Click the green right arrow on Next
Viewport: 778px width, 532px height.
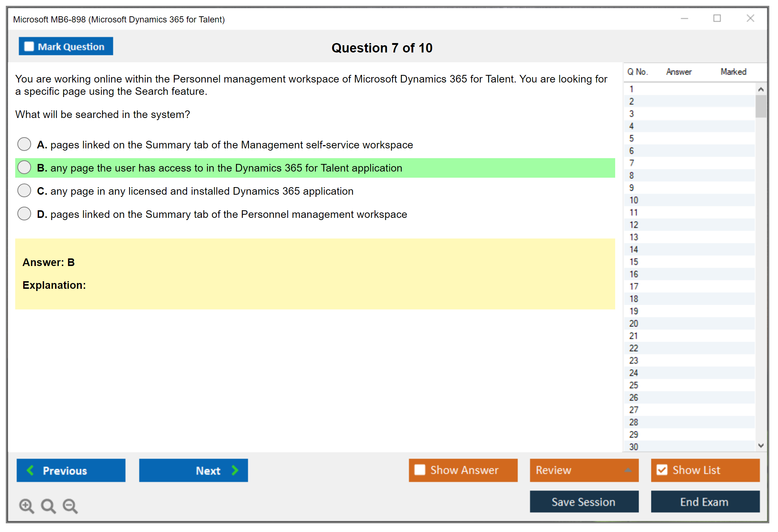[x=235, y=470]
